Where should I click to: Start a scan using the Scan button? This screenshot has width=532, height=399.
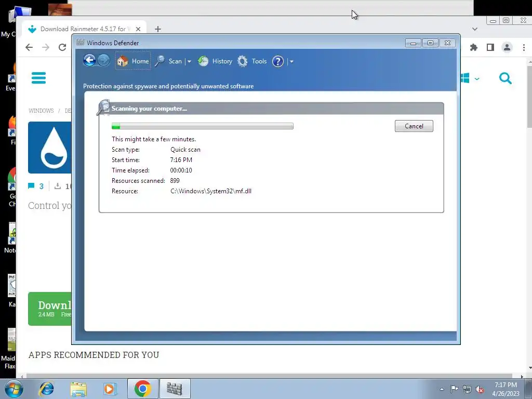169,61
